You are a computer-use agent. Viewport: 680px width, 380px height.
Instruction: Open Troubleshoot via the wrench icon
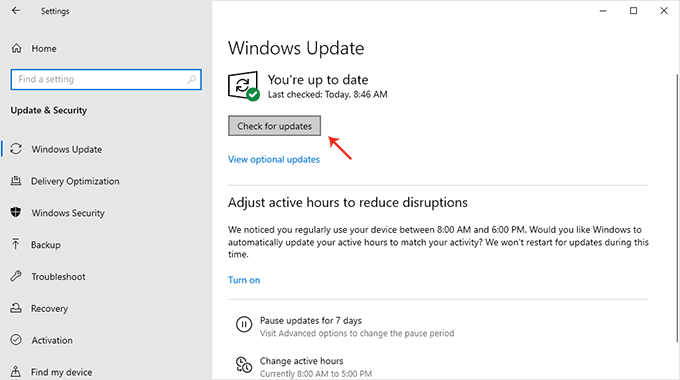(x=16, y=276)
